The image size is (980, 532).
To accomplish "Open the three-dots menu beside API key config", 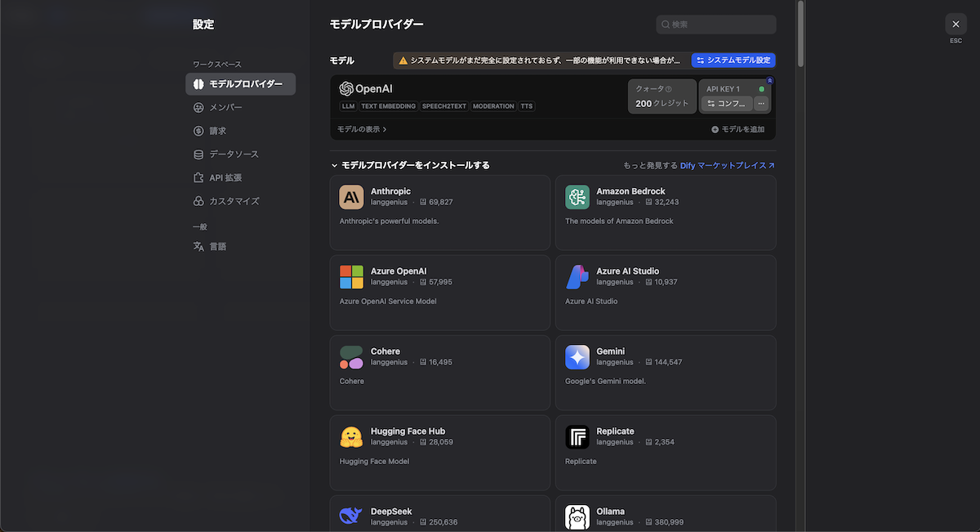I will tap(761, 104).
